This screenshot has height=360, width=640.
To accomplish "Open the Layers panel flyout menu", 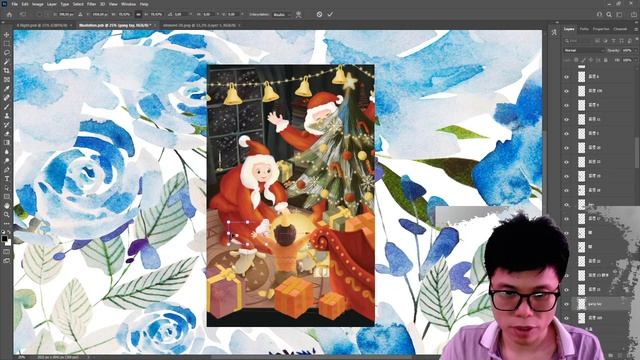I will coord(636,29).
